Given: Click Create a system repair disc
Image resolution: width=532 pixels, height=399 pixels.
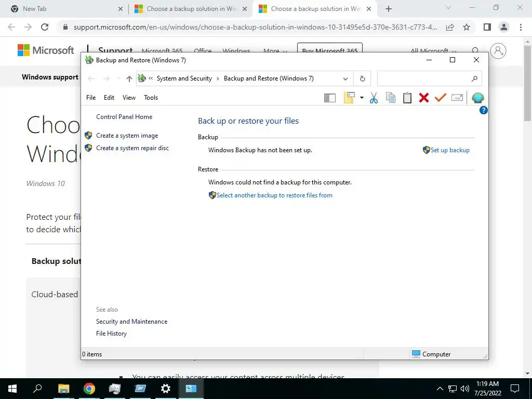Looking at the screenshot, I should pos(132,148).
